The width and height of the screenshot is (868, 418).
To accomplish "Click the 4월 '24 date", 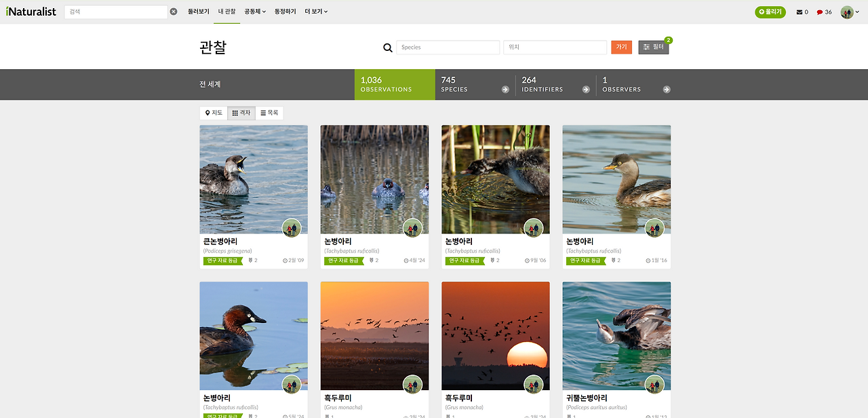I will [414, 261].
